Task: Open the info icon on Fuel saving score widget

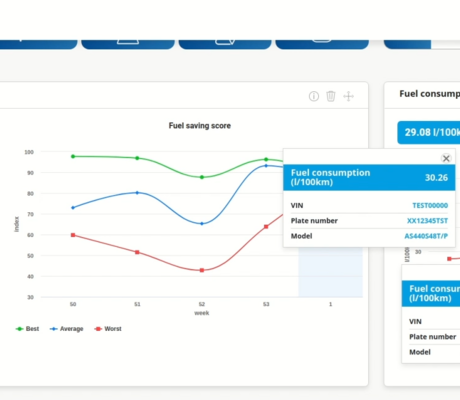Action: [314, 96]
